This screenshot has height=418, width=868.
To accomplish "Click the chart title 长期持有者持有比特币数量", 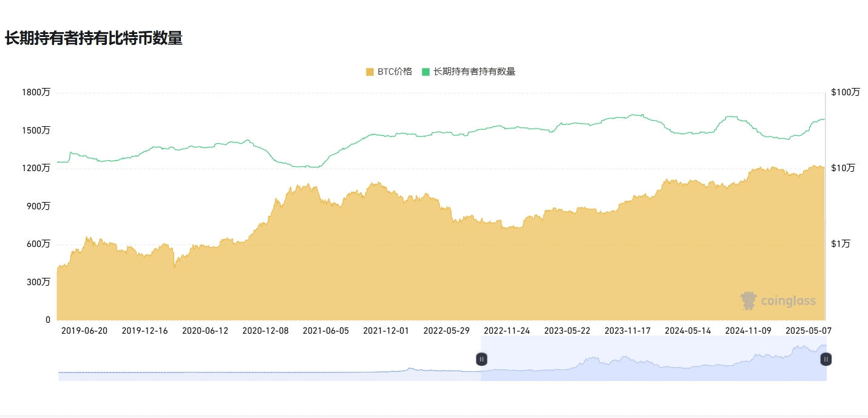I will pos(93,38).
